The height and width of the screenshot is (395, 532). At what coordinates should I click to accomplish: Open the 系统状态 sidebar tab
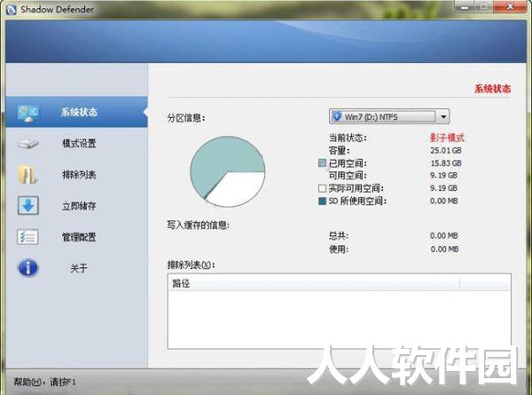76,112
